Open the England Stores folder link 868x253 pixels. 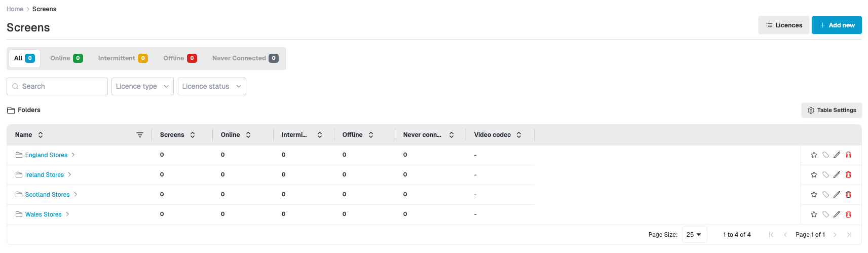(46, 155)
